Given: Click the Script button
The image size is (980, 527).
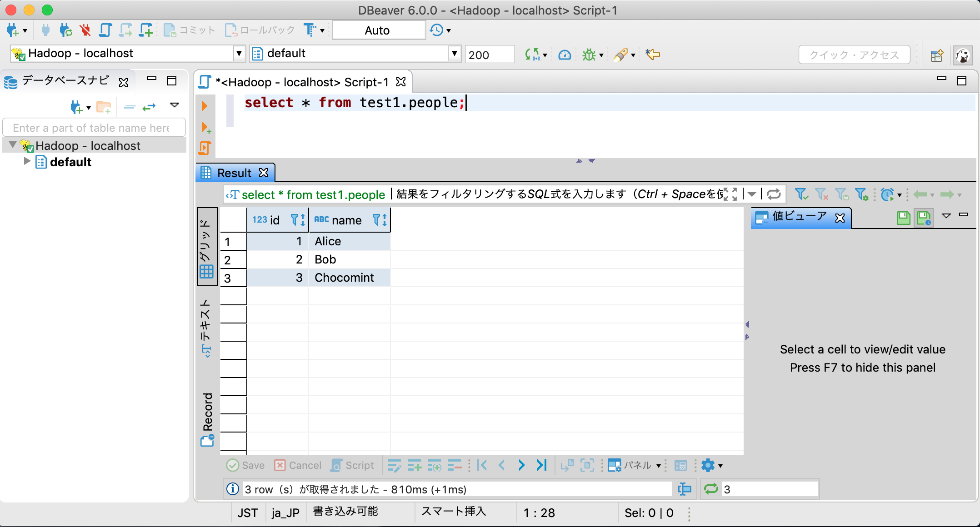Looking at the screenshot, I should pos(352,465).
